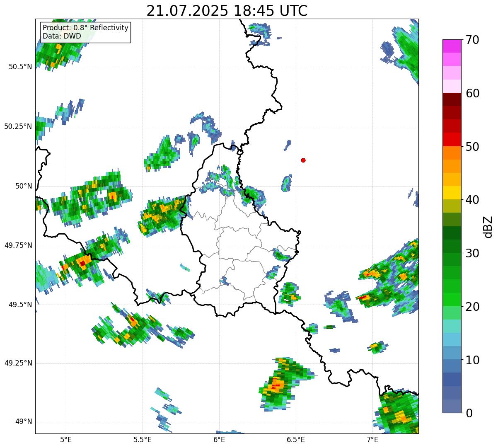This screenshot has width=498, height=448.
Task: Click the title "21.07.2025 18:45 UTC"
Action: pos(227,10)
